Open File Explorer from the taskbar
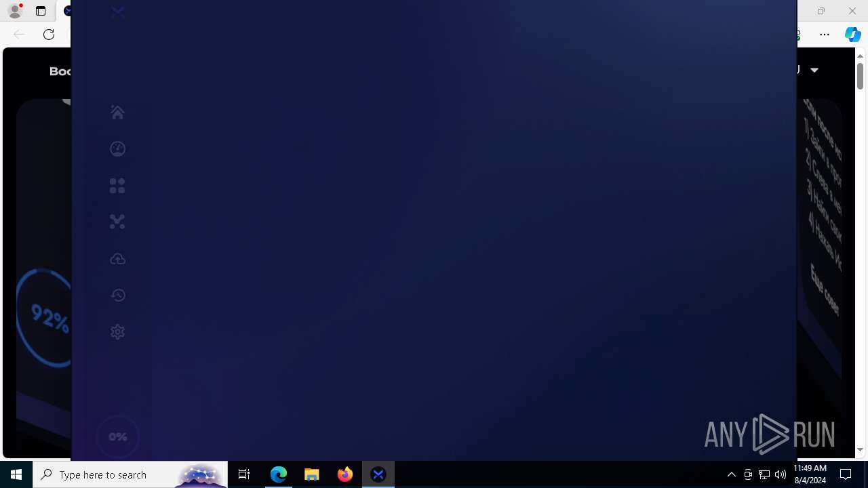Viewport: 868px width, 488px height. pyautogui.click(x=312, y=474)
